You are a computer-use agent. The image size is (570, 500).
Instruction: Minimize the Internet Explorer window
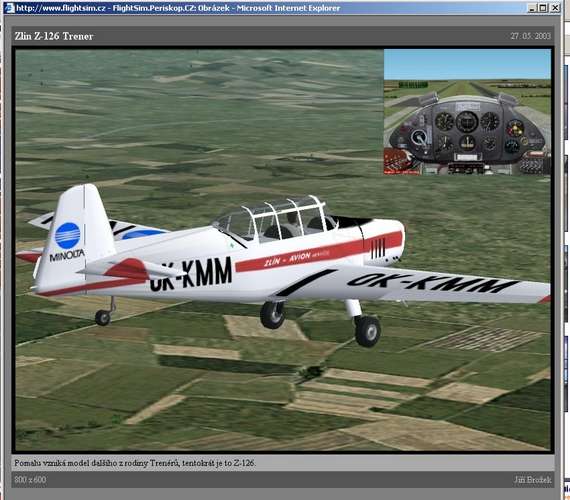point(532,8)
